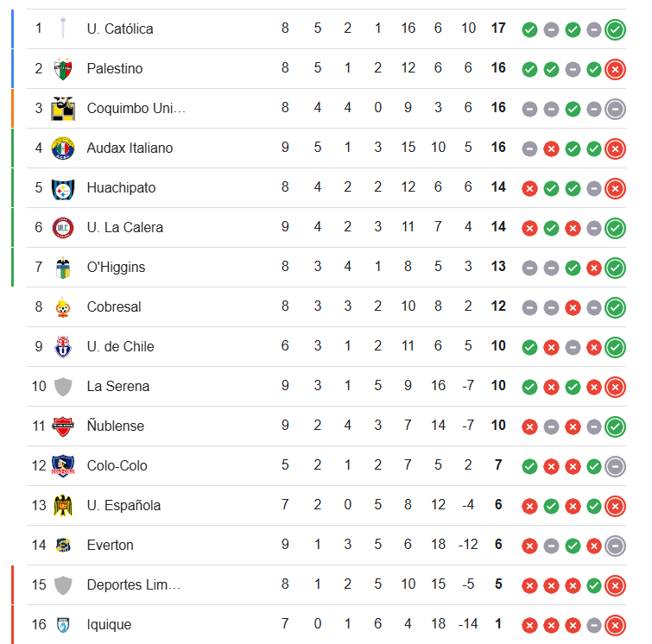This screenshot has width=652, height=644.
Task: Click Palestino's latest loss result icon
Action: click(615, 69)
